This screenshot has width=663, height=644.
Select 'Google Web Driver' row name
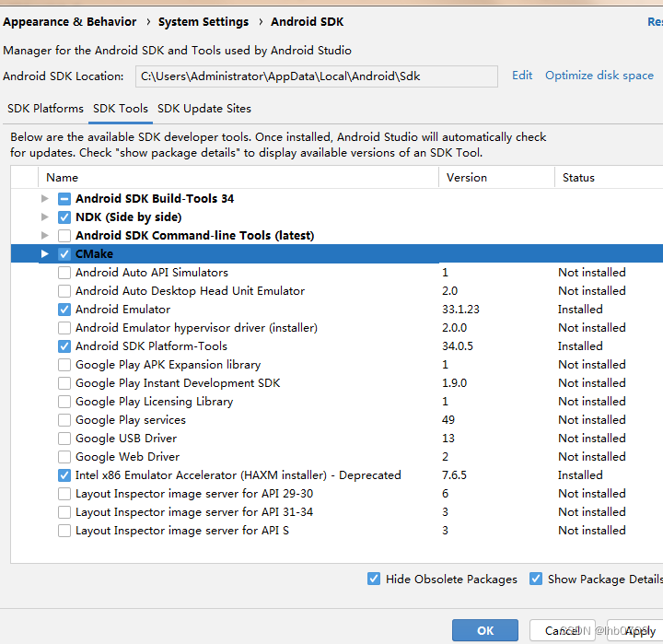(x=128, y=457)
